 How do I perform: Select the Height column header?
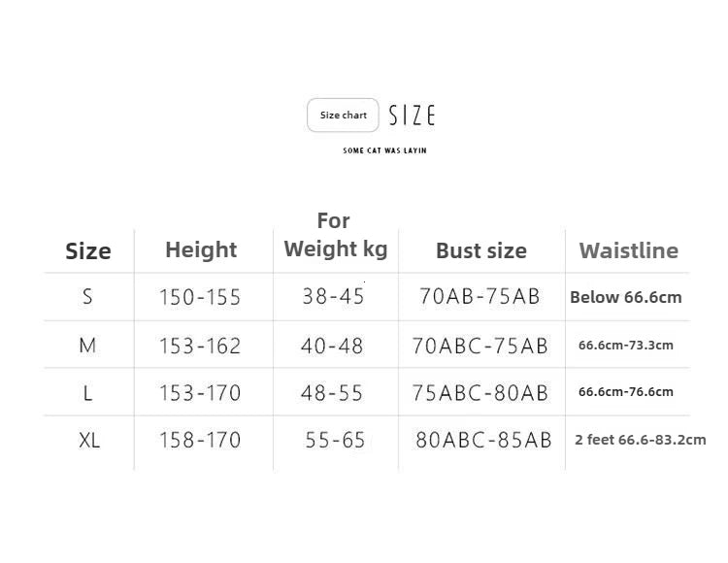point(201,249)
